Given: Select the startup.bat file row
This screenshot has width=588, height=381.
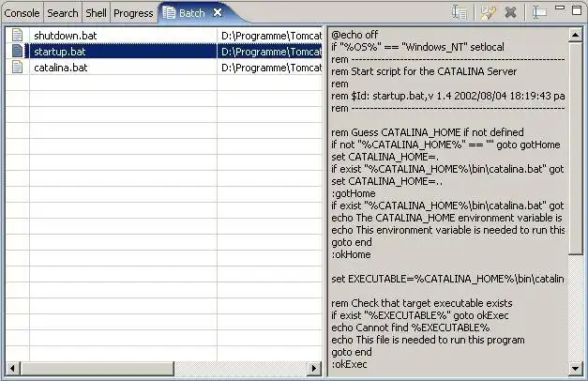Looking at the screenshot, I should [164, 52].
